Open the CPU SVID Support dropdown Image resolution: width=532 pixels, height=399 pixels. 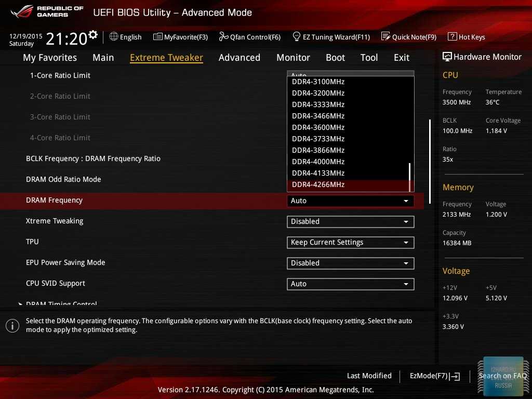pyautogui.click(x=350, y=284)
